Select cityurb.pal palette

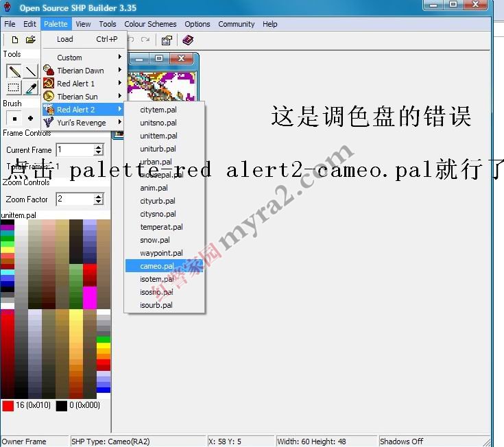click(165, 201)
